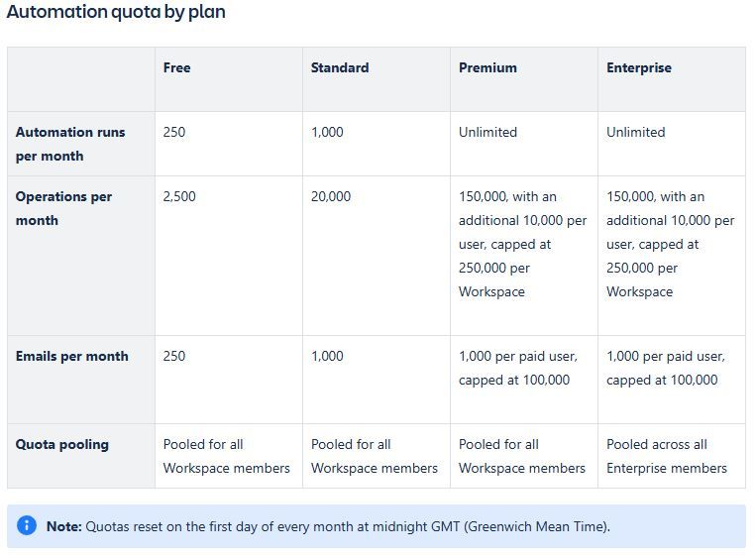
Task: Click the note about quotas resetting at midnight GMT
Action: click(x=328, y=526)
